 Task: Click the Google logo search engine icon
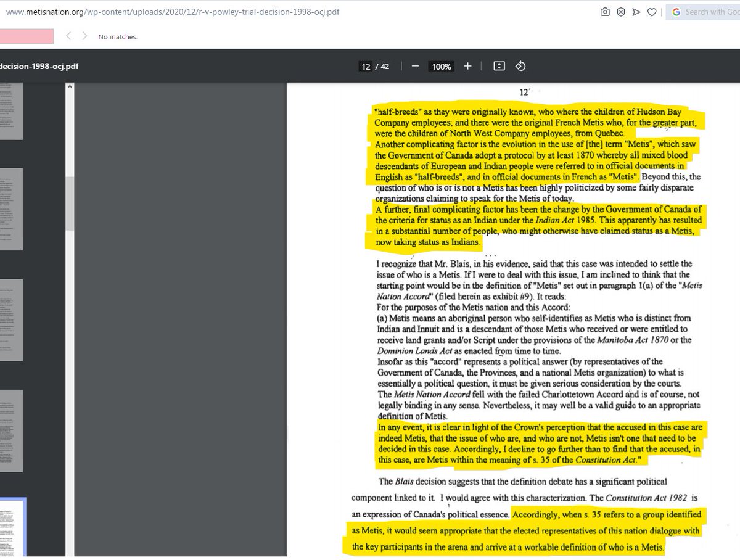[676, 12]
